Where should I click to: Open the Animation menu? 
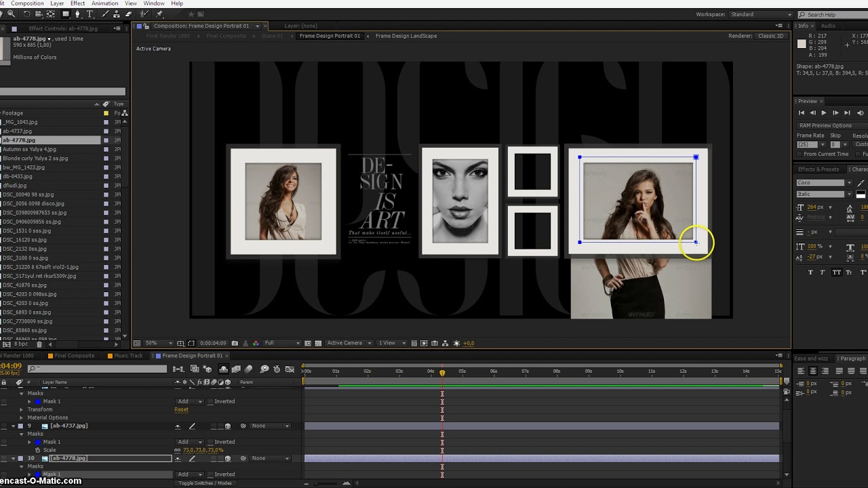click(x=105, y=3)
